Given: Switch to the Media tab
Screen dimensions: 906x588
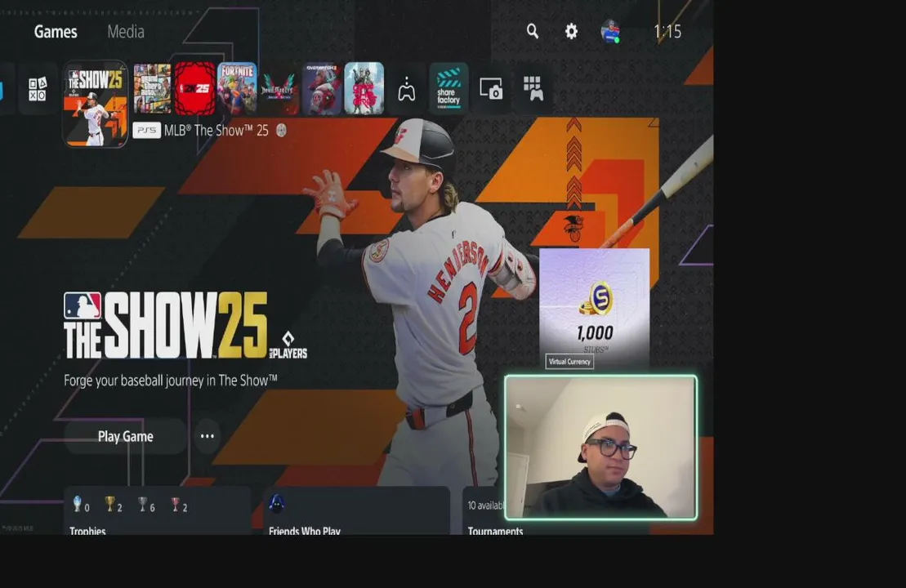Looking at the screenshot, I should tap(126, 32).
